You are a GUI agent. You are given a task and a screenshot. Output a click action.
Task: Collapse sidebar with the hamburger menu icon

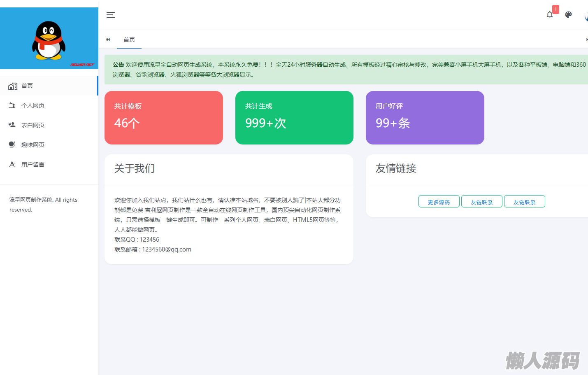110,15
